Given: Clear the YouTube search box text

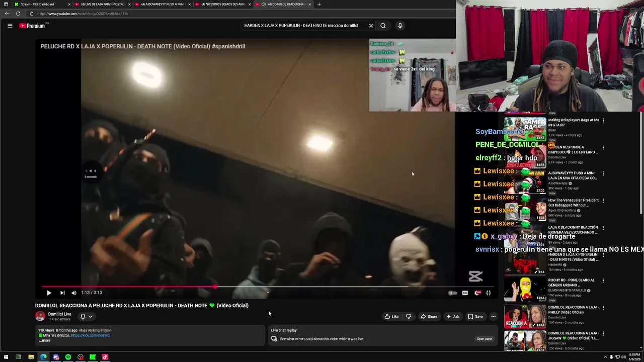Looking at the screenshot, I should click(371, 26).
